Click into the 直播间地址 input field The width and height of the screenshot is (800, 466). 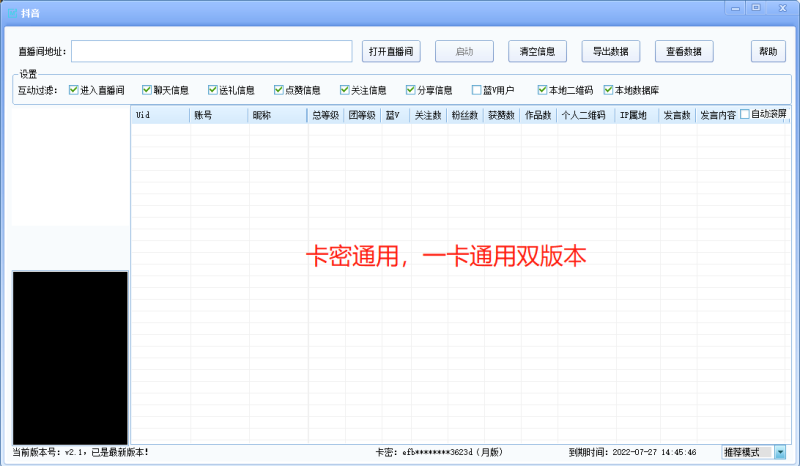[x=211, y=51]
